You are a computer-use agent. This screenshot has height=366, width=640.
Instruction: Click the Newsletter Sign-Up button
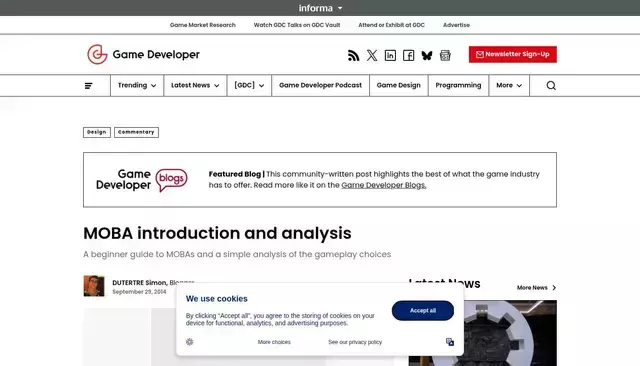tap(513, 54)
